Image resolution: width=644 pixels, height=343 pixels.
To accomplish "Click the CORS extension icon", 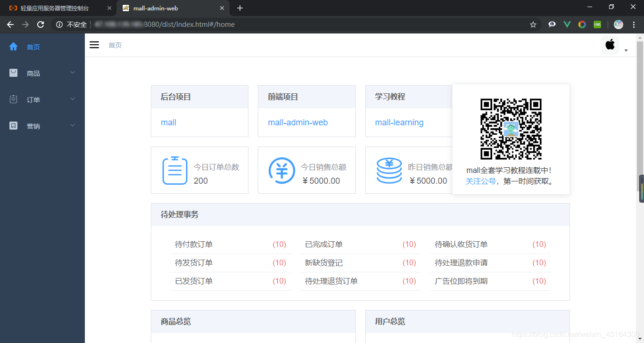I will click(597, 24).
